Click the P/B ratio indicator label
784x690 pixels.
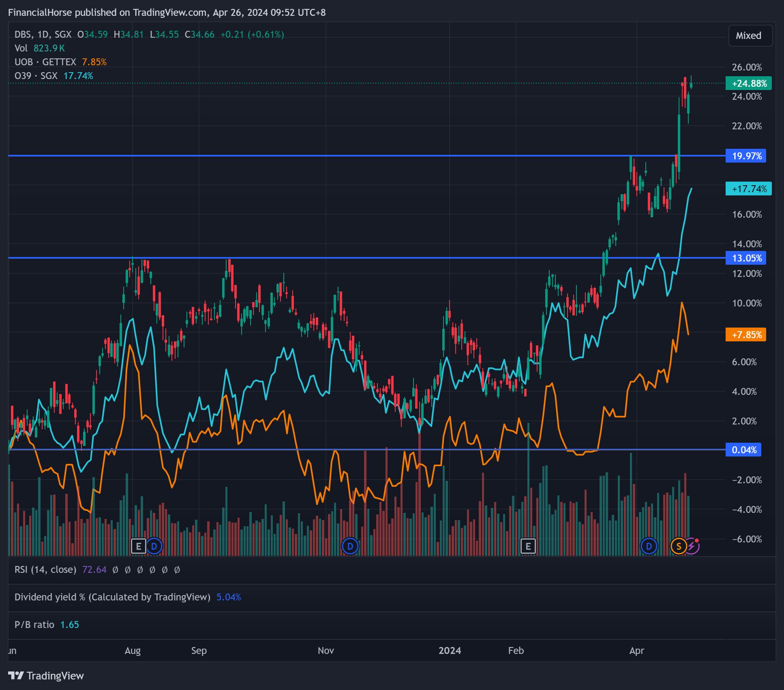[x=34, y=625]
